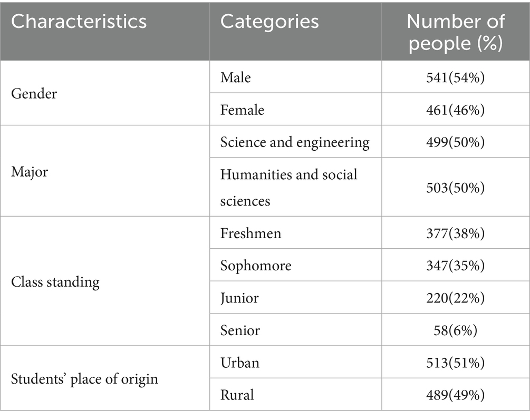Select Humanities and social sciences cell
The width and height of the screenshot is (530, 420).
click(289, 187)
